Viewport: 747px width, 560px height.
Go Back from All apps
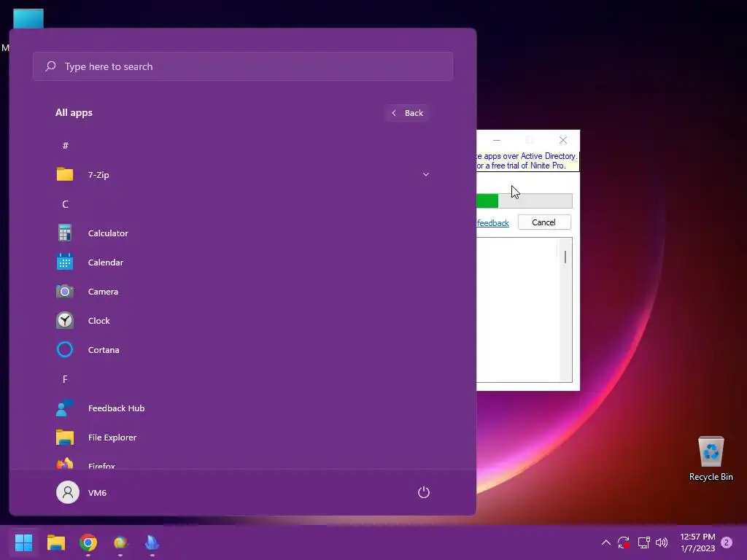[x=407, y=113]
